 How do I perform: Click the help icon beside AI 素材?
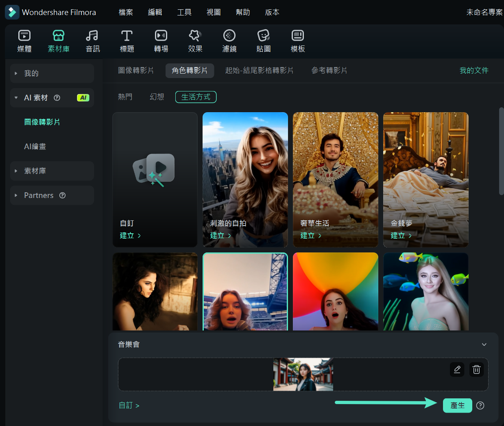(x=57, y=98)
